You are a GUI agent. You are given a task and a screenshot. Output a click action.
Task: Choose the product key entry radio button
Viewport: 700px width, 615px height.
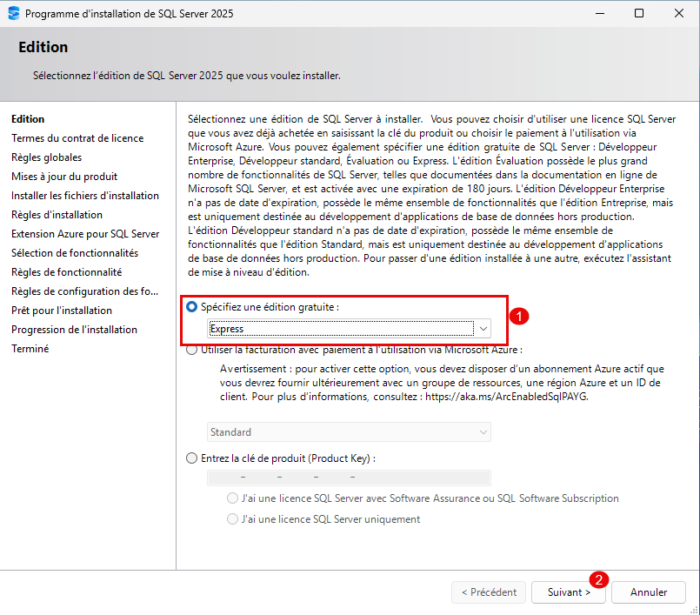click(x=192, y=458)
